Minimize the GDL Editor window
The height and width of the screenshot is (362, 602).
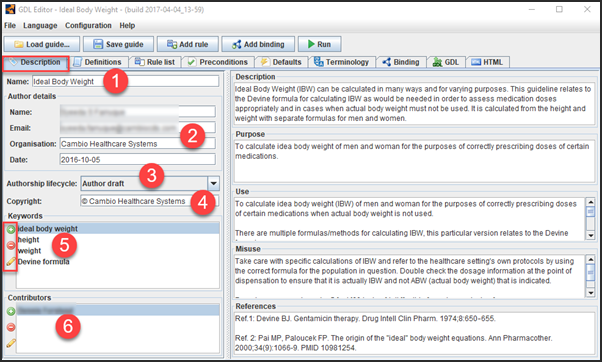pos(532,9)
